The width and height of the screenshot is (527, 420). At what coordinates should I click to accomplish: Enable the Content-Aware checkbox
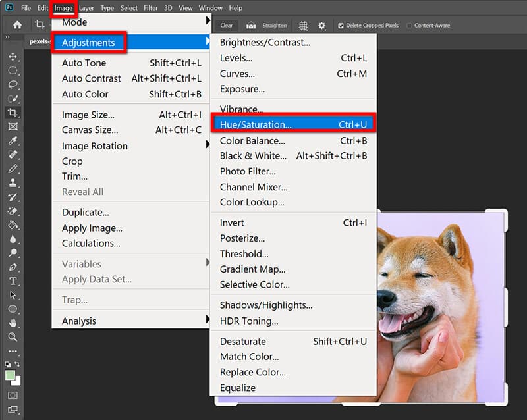[x=408, y=25]
